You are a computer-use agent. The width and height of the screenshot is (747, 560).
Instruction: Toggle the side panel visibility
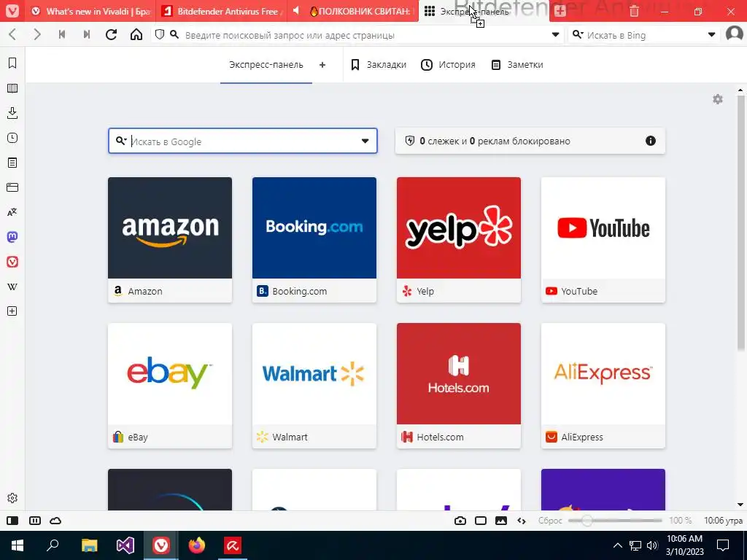point(12,521)
